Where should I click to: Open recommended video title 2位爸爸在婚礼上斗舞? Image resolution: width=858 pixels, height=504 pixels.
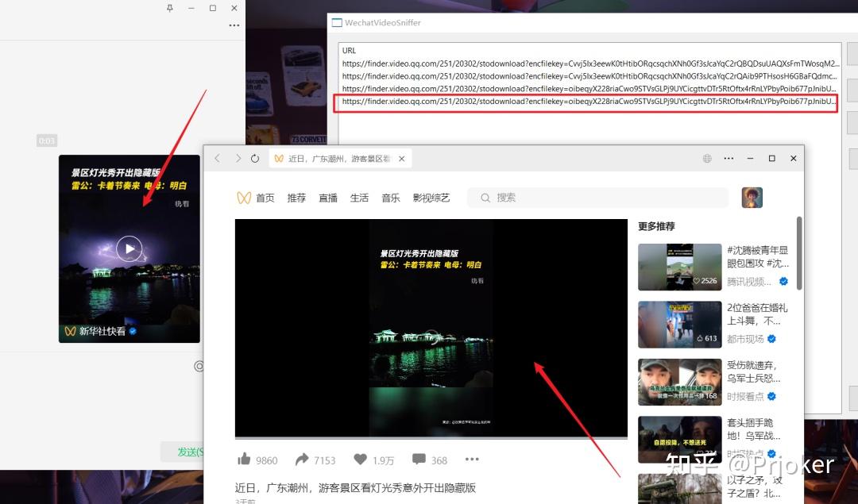[757, 314]
